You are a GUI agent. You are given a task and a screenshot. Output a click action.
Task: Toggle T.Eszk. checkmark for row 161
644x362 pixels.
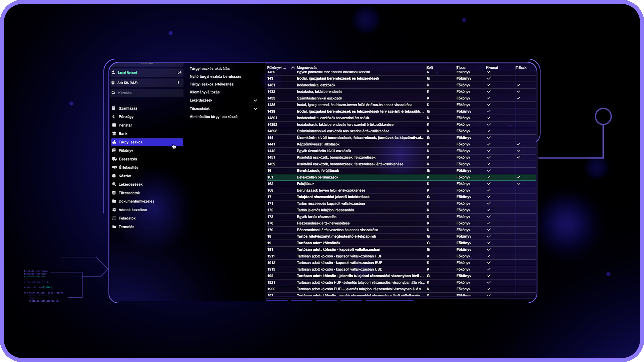tap(519, 177)
